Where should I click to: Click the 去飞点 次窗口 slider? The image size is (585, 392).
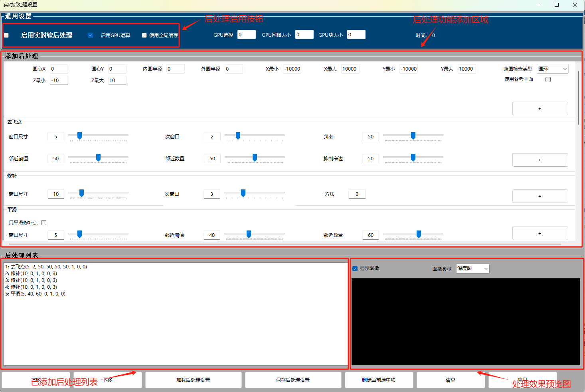coord(255,137)
